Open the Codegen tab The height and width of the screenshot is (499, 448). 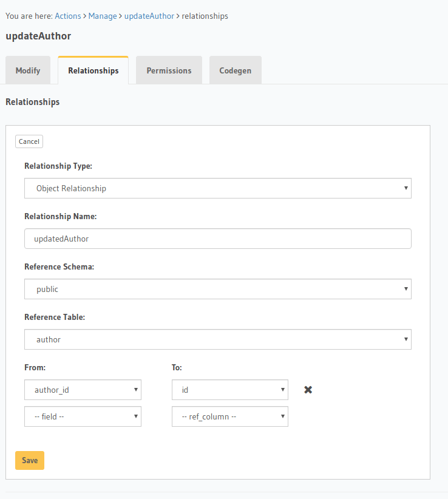click(235, 70)
